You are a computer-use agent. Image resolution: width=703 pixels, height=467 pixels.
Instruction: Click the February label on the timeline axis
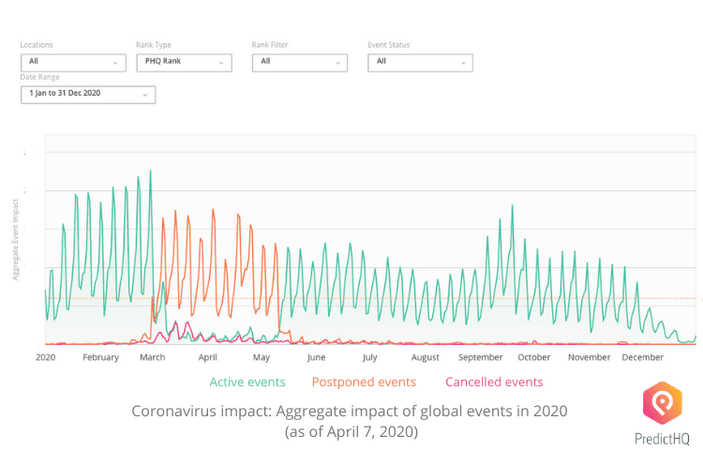101,357
